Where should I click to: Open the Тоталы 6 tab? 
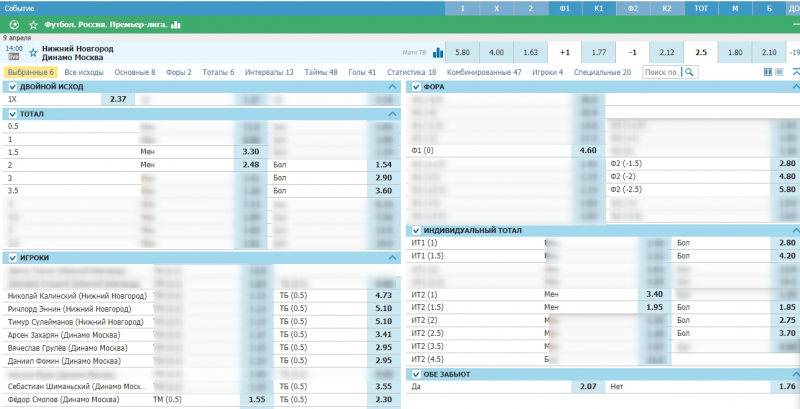point(218,73)
